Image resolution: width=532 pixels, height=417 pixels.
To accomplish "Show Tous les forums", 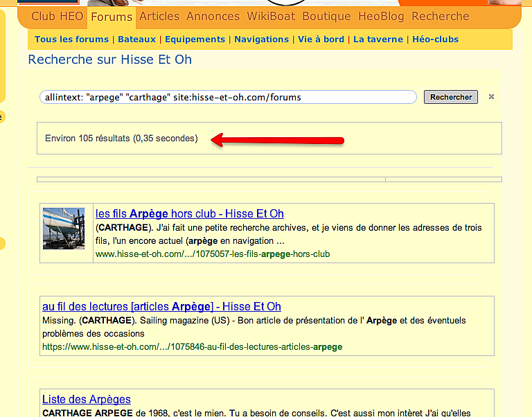I will pyautogui.click(x=71, y=39).
